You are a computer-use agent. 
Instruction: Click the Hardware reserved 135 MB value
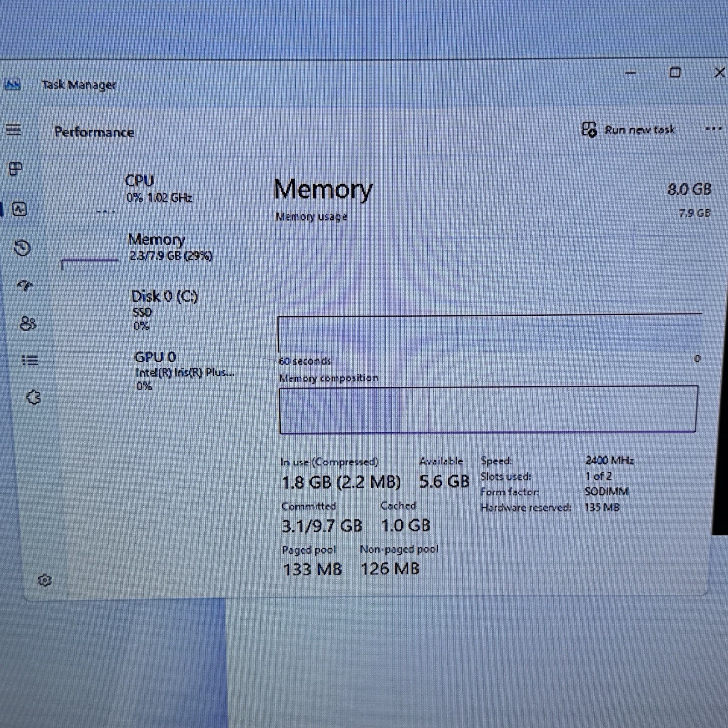[602, 507]
